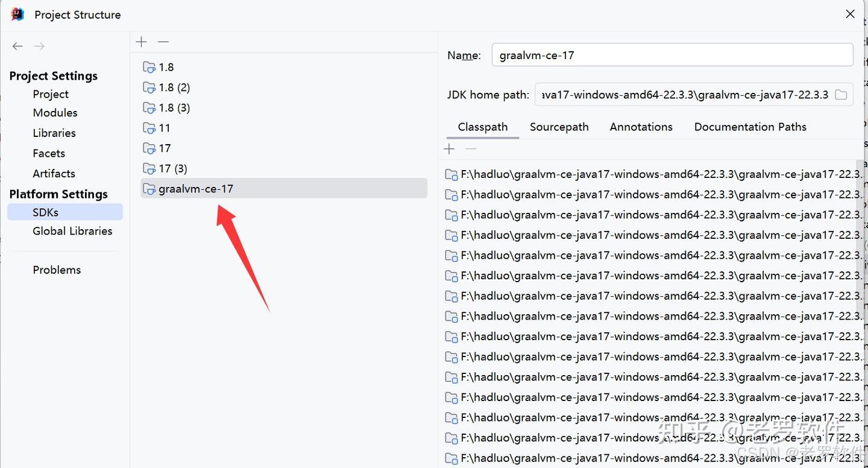Add a new SDK with the plus icon
868x468 pixels.
tap(141, 42)
